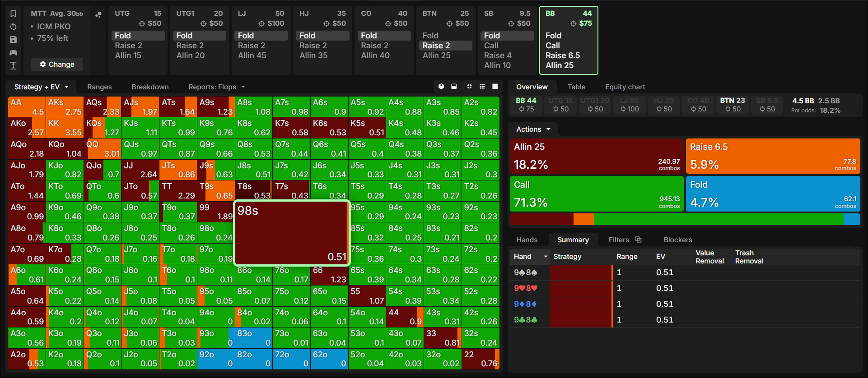Screen dimensions: 868x378
Task: Switch matrix to the dotted grid view icon
Action: pyautogui.click(x=482, y=87)
